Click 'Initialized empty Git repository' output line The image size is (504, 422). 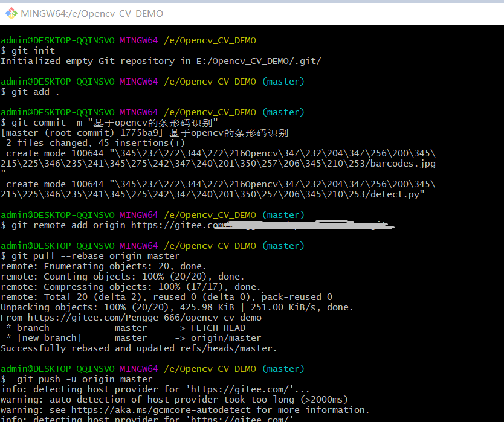click(161, 61)
